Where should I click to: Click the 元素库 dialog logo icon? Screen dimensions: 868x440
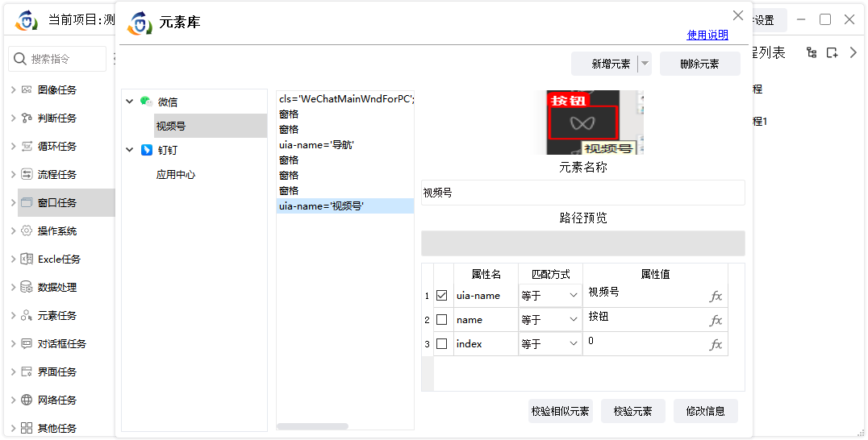point(140,23)
